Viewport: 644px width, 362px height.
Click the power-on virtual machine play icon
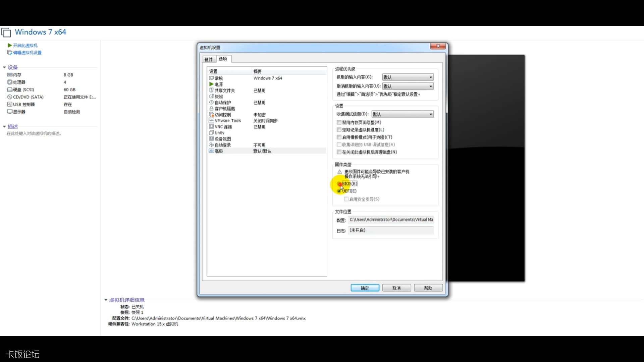pos(10,45)
